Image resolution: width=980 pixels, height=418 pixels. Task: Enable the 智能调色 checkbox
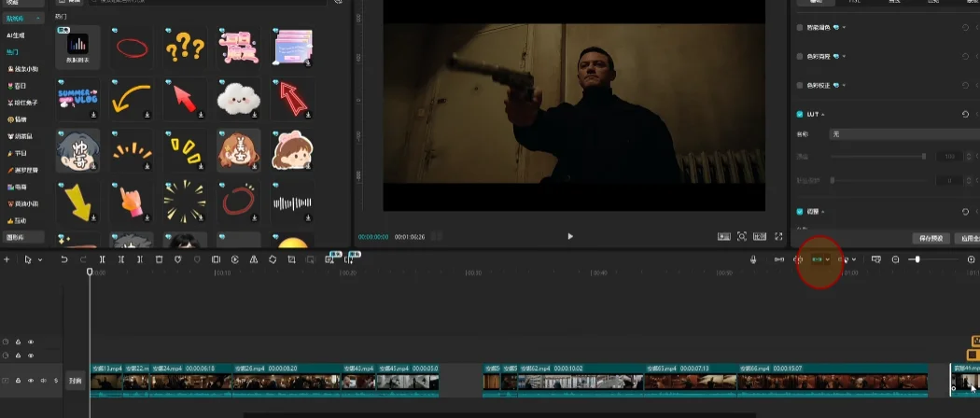(799, 27)
